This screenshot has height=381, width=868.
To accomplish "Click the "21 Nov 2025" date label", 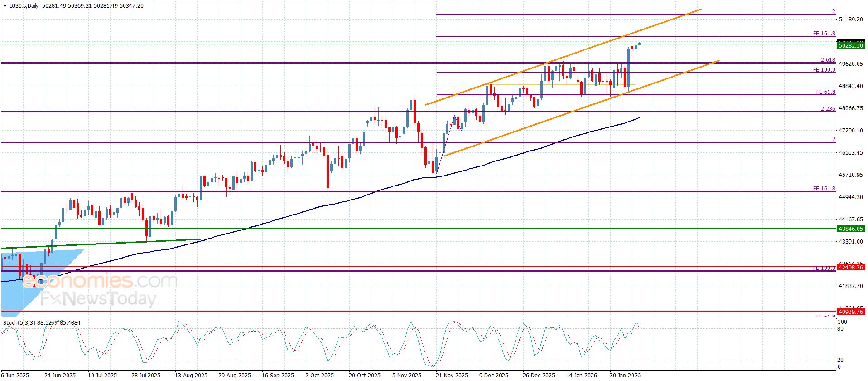I will pyautogui.click(x=452, y=376).
